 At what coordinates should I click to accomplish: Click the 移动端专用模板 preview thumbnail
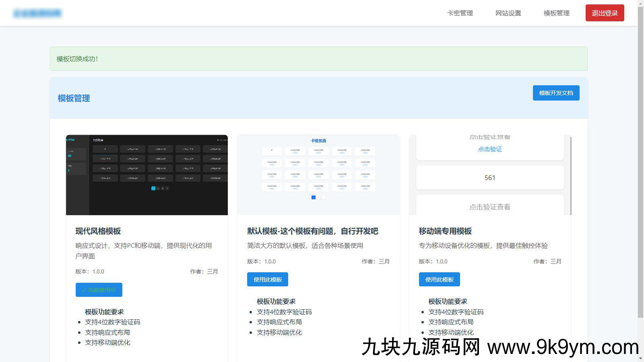click(490, 175)
